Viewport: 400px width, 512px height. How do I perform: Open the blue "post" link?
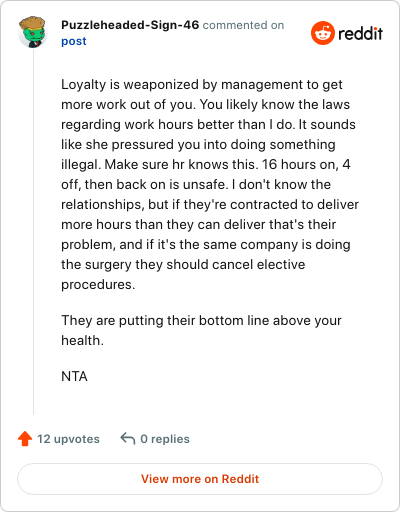pyautogui.click(x=74, y=41)
